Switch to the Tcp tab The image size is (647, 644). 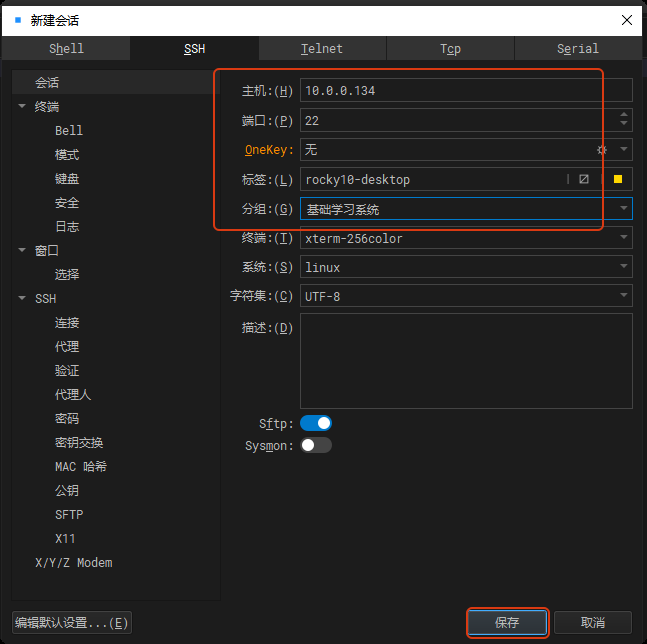(450, 48)
